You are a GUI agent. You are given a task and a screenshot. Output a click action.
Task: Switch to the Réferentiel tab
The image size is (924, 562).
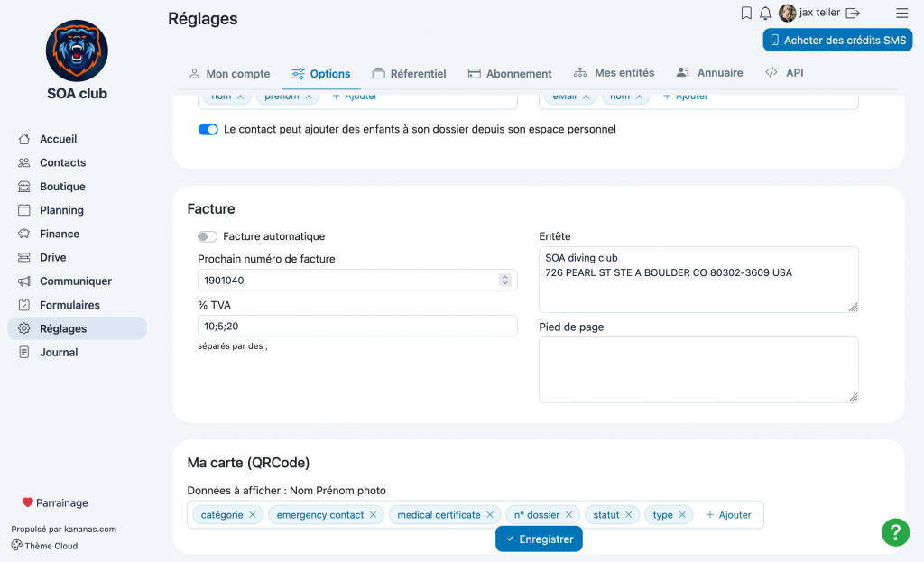point(409,74)
